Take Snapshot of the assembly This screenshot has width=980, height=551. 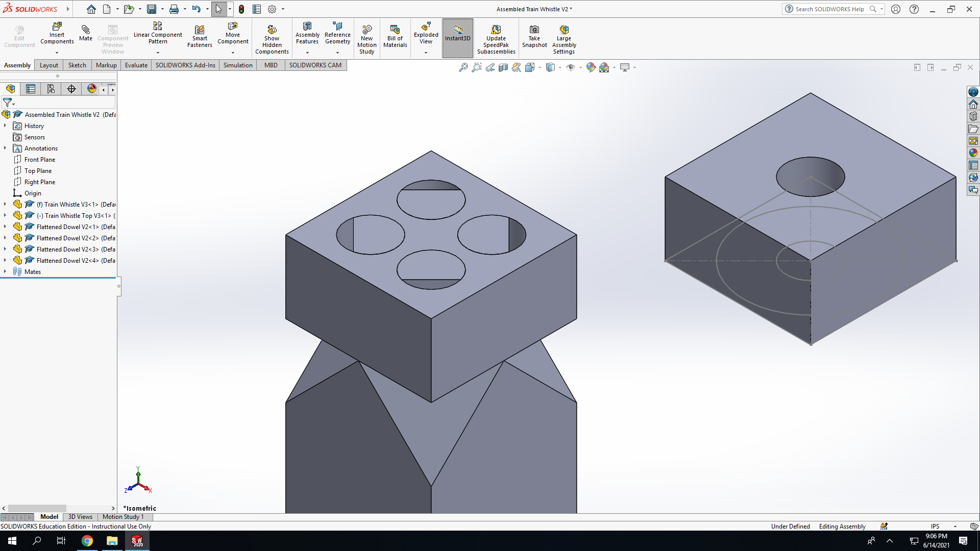point(534,36)
